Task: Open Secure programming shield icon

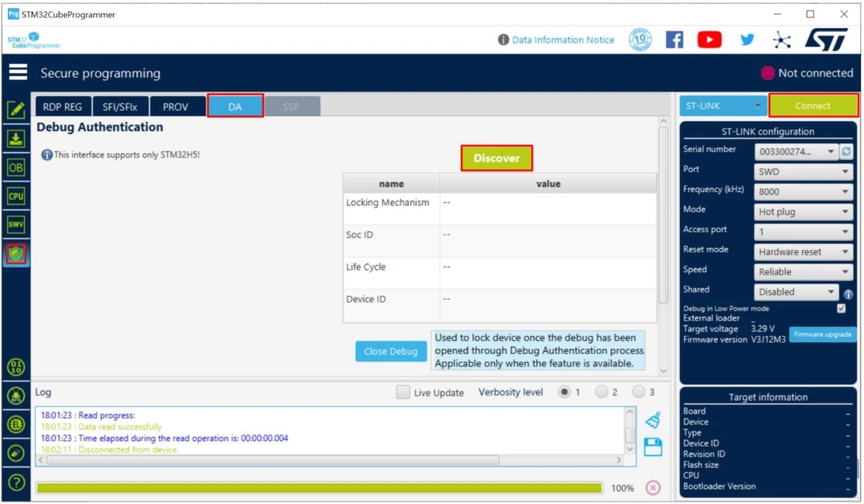Action: pyautogui.click(x=16, y=253)
